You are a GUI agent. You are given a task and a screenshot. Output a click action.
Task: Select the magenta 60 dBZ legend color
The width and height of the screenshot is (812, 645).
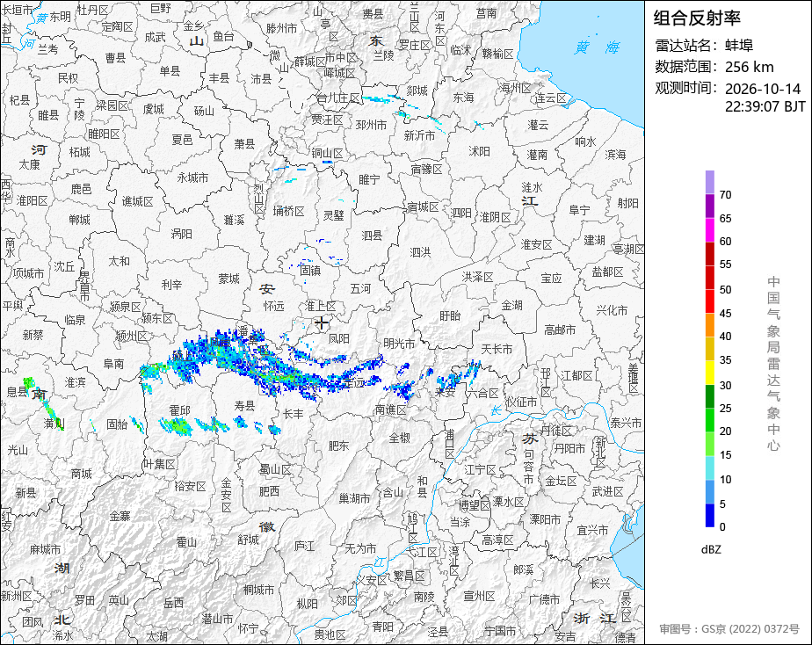710,230
